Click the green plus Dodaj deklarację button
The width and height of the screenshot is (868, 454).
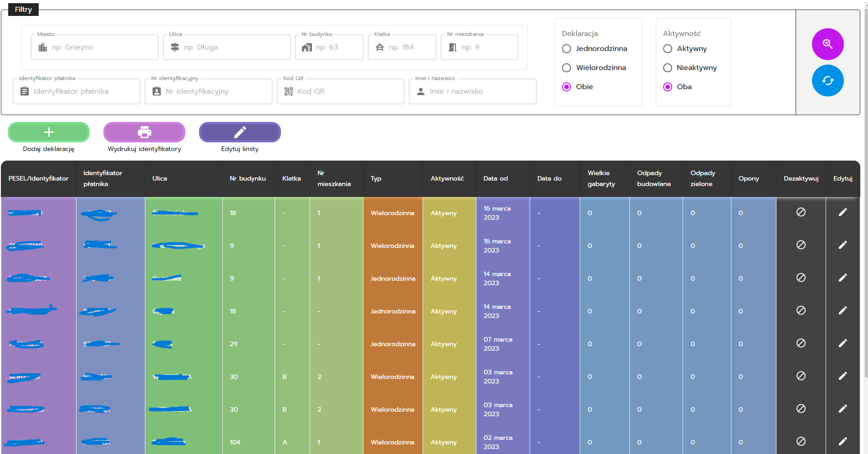[x=49, y=132]
